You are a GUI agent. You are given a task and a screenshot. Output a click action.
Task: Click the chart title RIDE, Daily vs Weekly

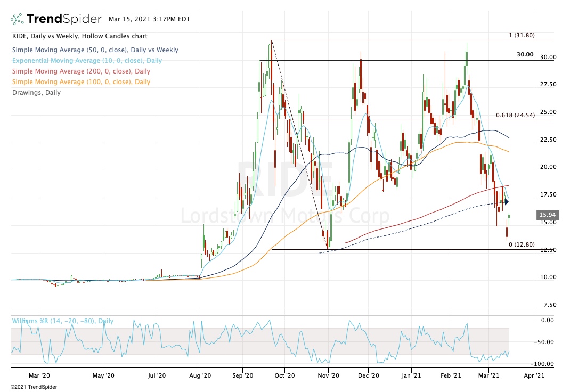pos(79,36)
